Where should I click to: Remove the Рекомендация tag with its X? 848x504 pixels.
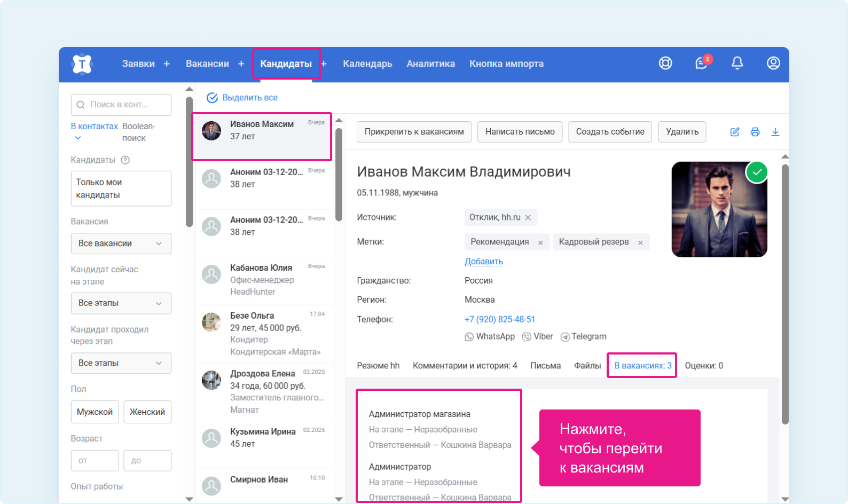point(540,242)
